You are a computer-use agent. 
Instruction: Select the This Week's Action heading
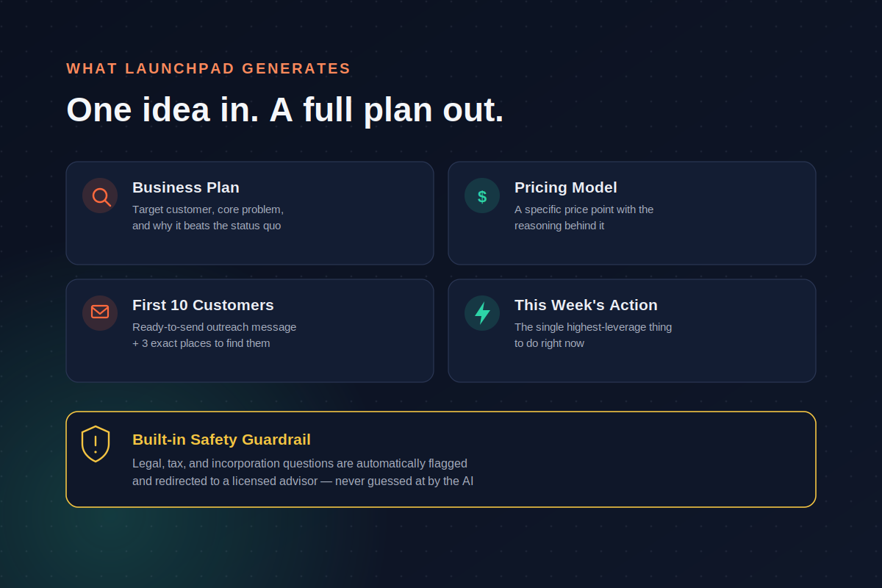point(586,305)
